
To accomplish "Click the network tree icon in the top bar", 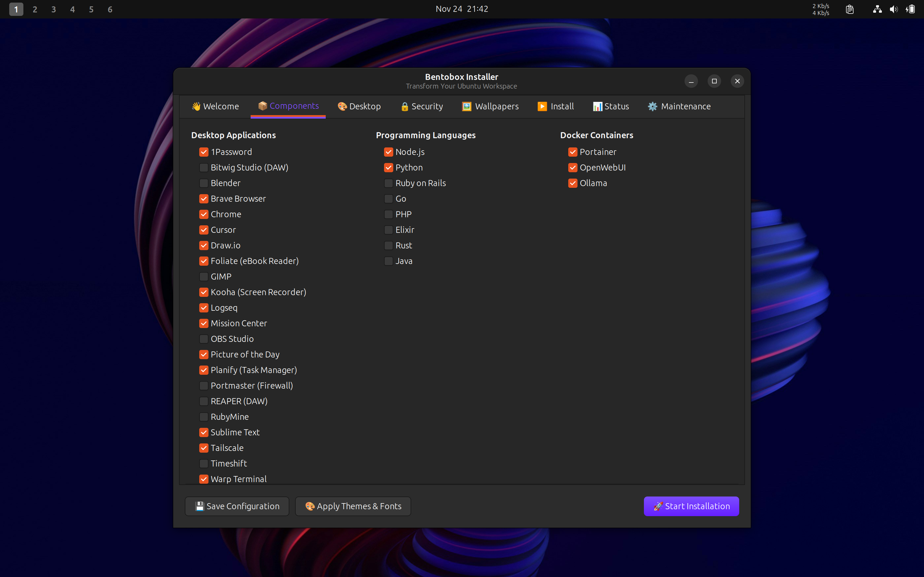I will pyautogui.click(x=877, y=9).
